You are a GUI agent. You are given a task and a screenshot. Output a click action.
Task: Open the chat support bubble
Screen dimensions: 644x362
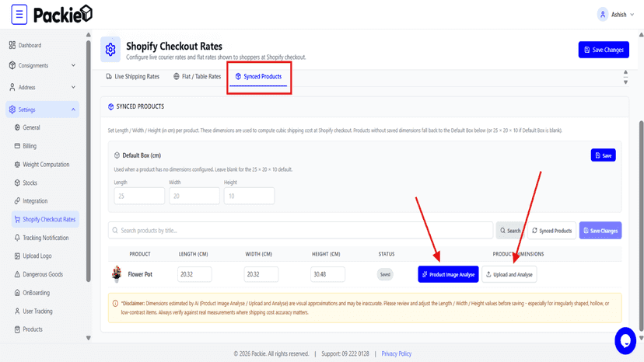[625, 341]
